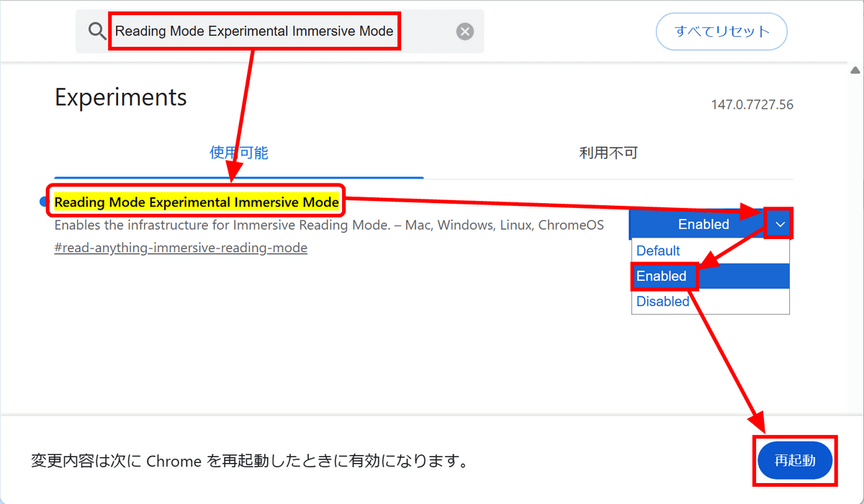The image size is (864, 504).
Task: Click the Reading Mode Experimental Immersive Mode title
Action: [197, 202]
